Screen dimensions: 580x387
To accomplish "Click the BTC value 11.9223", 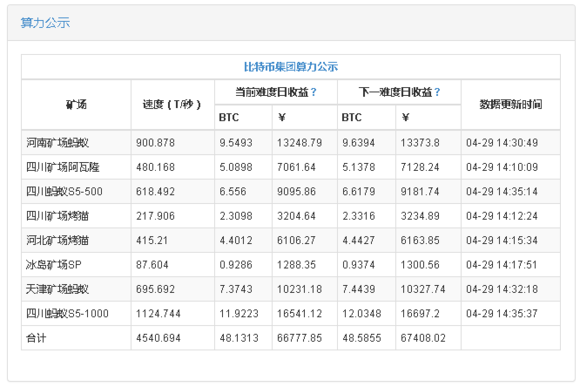I will point(239,313).
